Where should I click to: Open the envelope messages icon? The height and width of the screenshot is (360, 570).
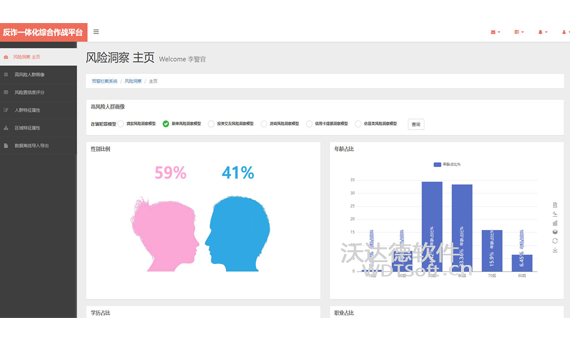[x=493, y=32]
